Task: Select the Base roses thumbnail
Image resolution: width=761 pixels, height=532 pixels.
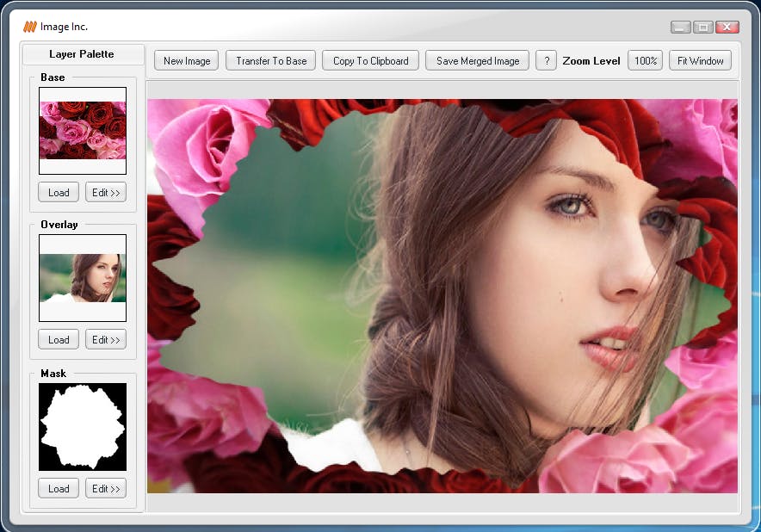Action: 83,130
